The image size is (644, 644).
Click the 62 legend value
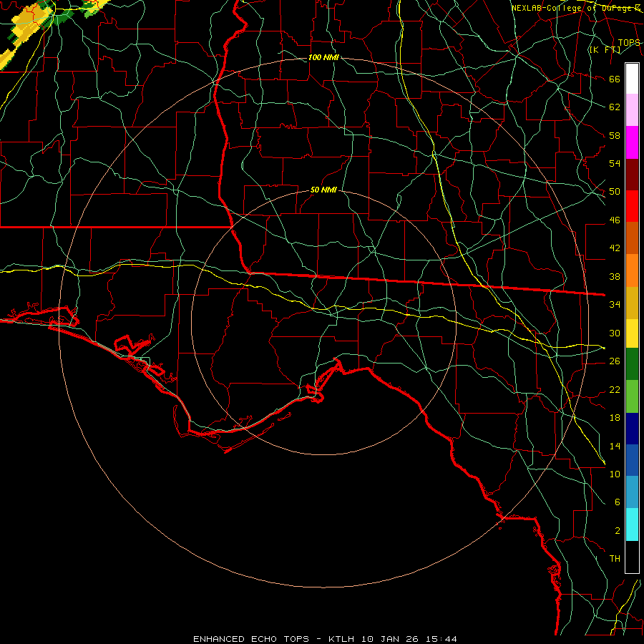[x=615, y=107]
